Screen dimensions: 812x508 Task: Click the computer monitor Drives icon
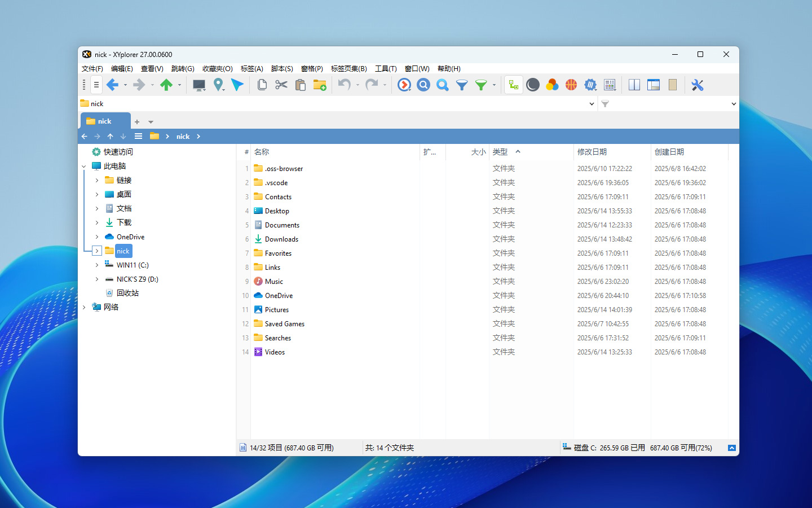tap(198, 85)
